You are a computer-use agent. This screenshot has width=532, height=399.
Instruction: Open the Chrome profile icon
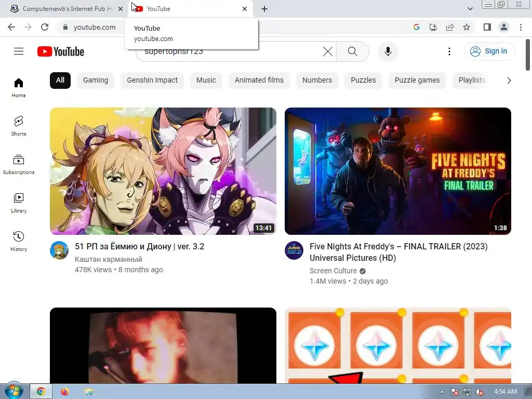[504, 27]
